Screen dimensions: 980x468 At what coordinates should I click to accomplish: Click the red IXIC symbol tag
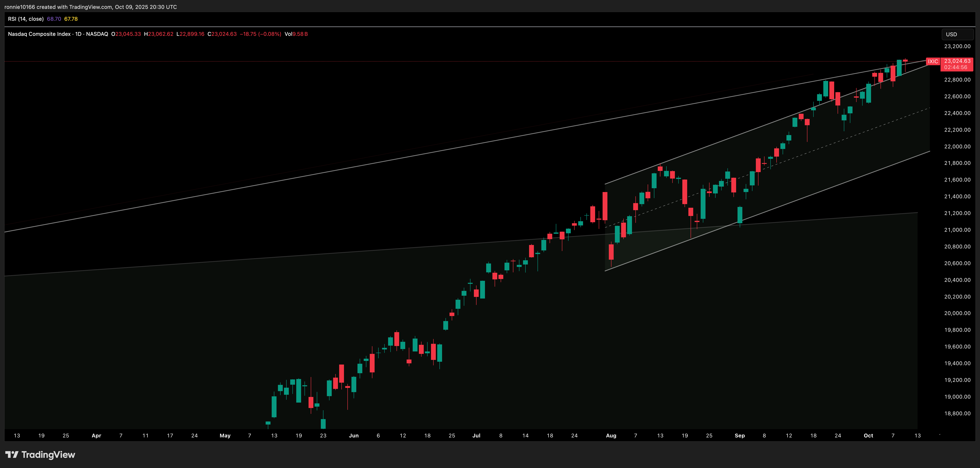932,62
